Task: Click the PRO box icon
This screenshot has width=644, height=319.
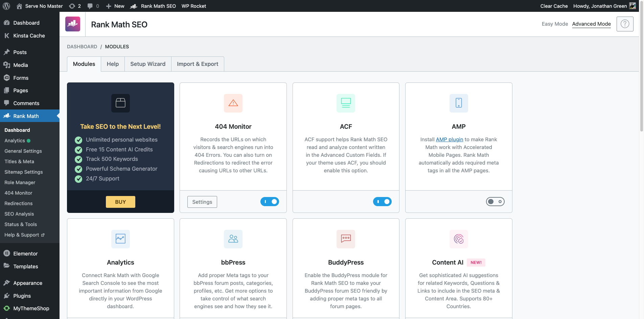Action: 120,103
